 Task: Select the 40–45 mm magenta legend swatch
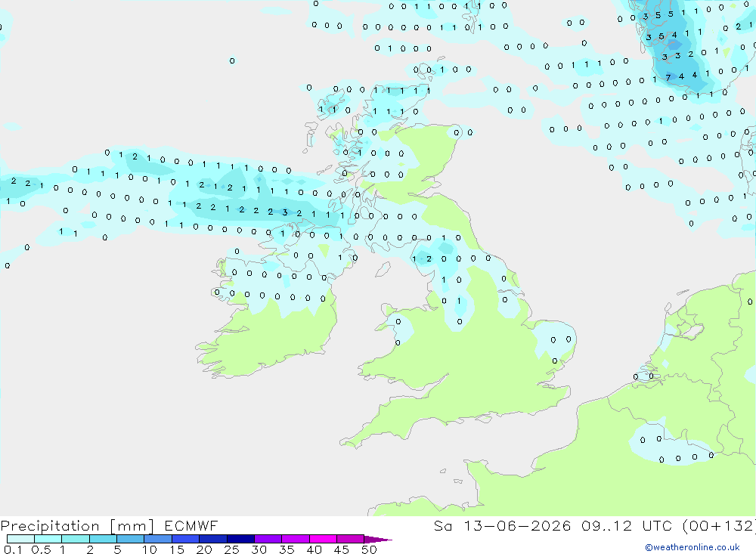[323, 539]
